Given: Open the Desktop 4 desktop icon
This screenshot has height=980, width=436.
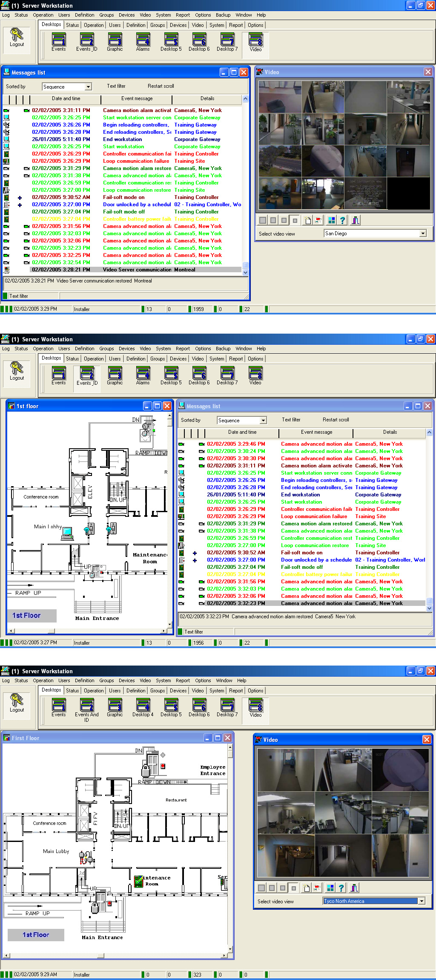Looking at the screenshot, I should click(x=143, y=708).
